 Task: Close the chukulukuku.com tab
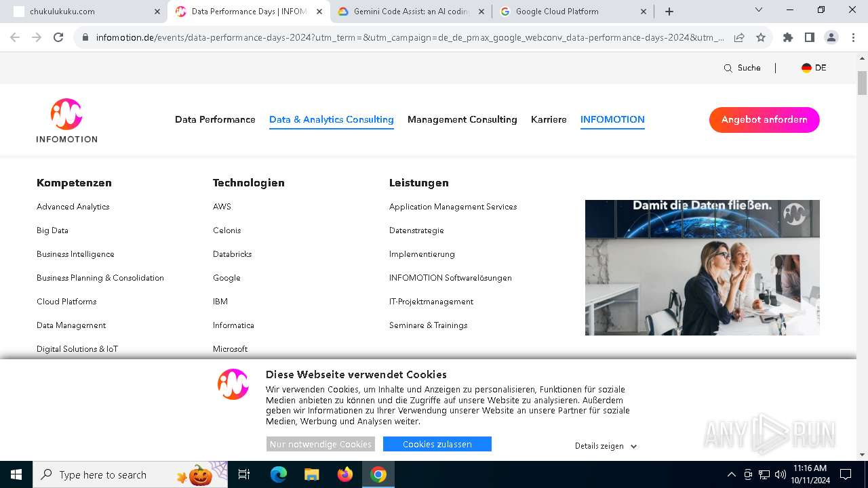(x=157, y=12)
